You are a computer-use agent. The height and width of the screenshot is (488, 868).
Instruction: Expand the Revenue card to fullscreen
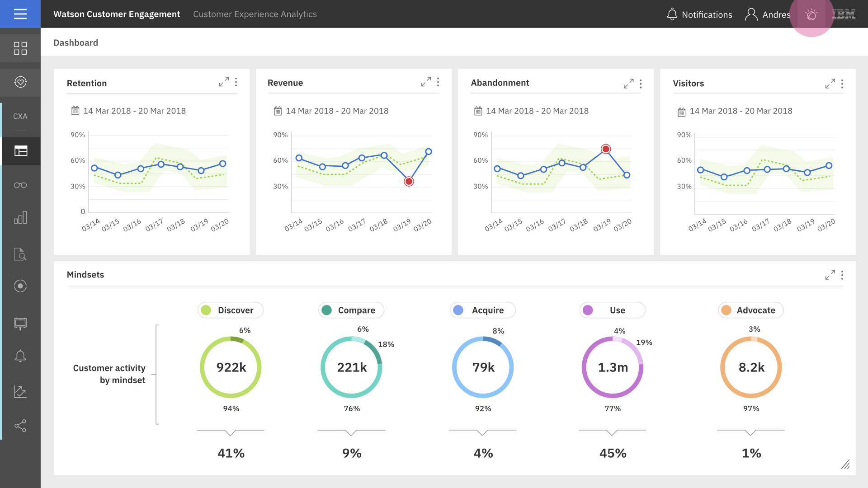click(426, 82)
